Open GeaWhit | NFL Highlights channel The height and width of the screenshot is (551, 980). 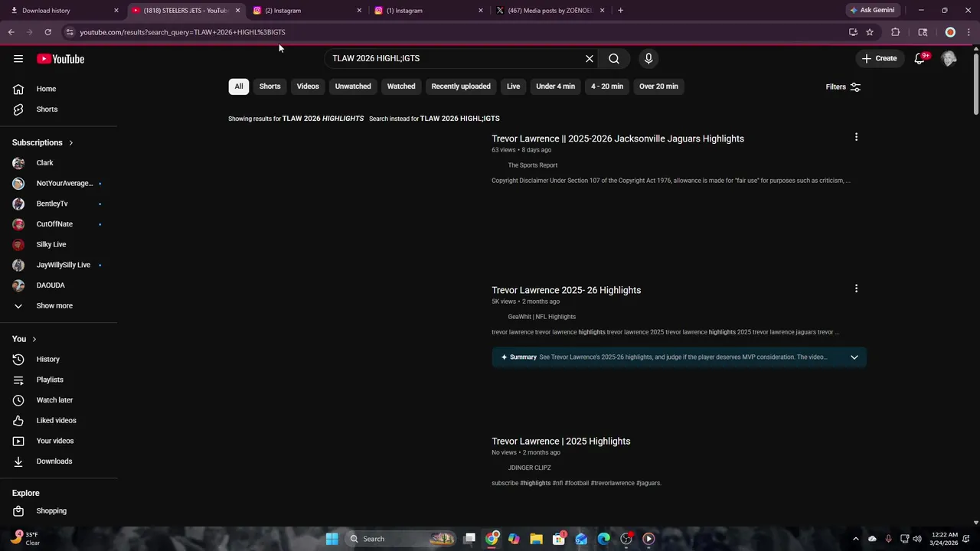pyautogui.click(x=541, y=317)
